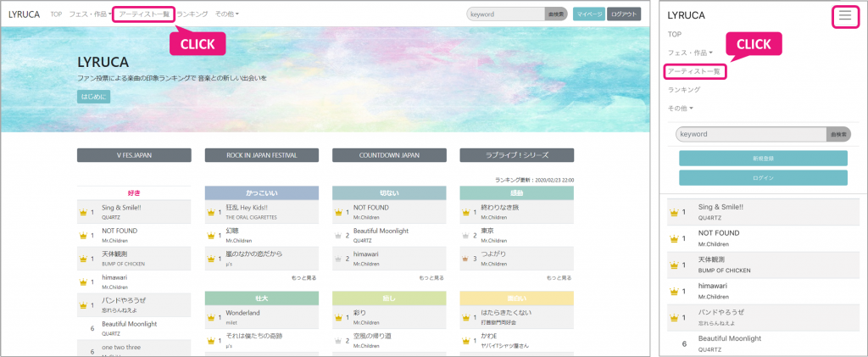Click the crown beside 終わりなき旅

point(466,211)
